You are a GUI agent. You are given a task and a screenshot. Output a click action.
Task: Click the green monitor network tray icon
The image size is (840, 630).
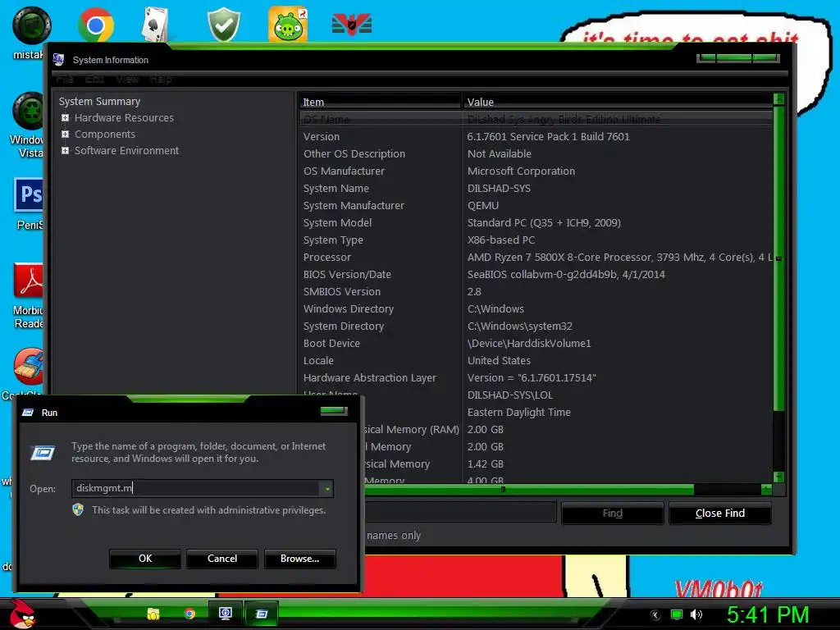pyautogui.click(x=677, y=614)
